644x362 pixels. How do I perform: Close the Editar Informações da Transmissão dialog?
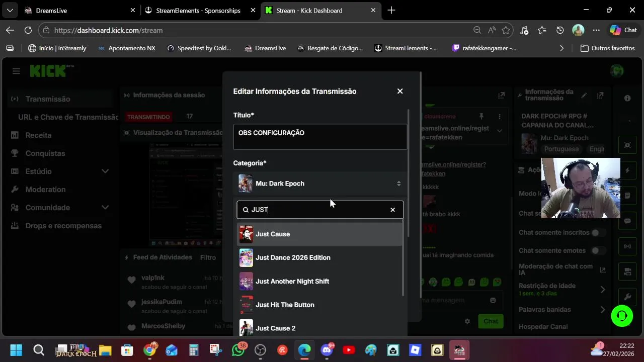(400, 91)
